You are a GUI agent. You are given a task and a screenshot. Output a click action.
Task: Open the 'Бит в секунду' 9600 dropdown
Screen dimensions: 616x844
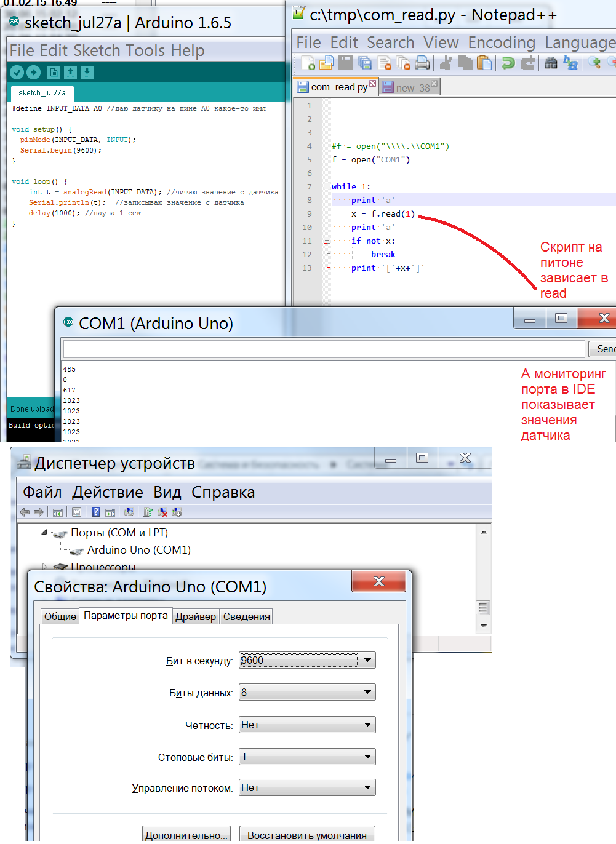367,660
